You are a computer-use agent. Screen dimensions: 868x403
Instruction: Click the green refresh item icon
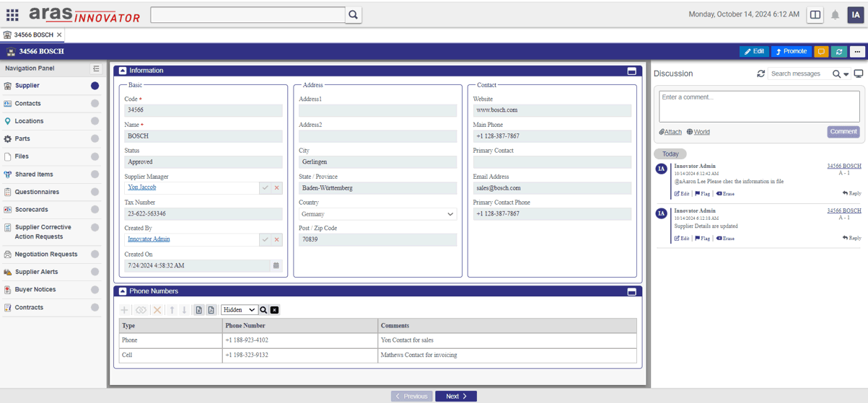838,52
